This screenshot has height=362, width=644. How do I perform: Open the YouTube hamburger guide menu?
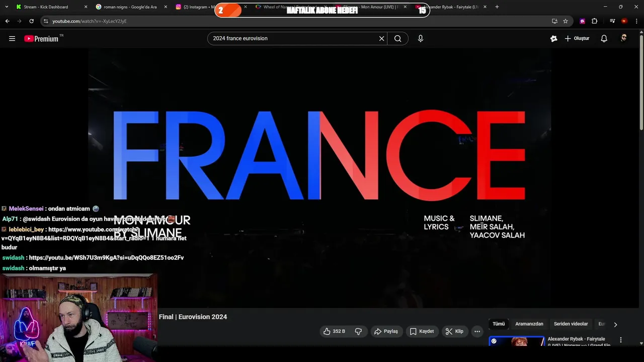tap(12, 39)
